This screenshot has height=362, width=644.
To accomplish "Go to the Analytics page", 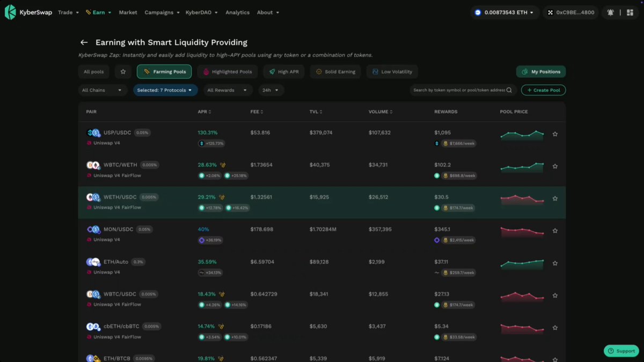I will [x=237, y=12].
